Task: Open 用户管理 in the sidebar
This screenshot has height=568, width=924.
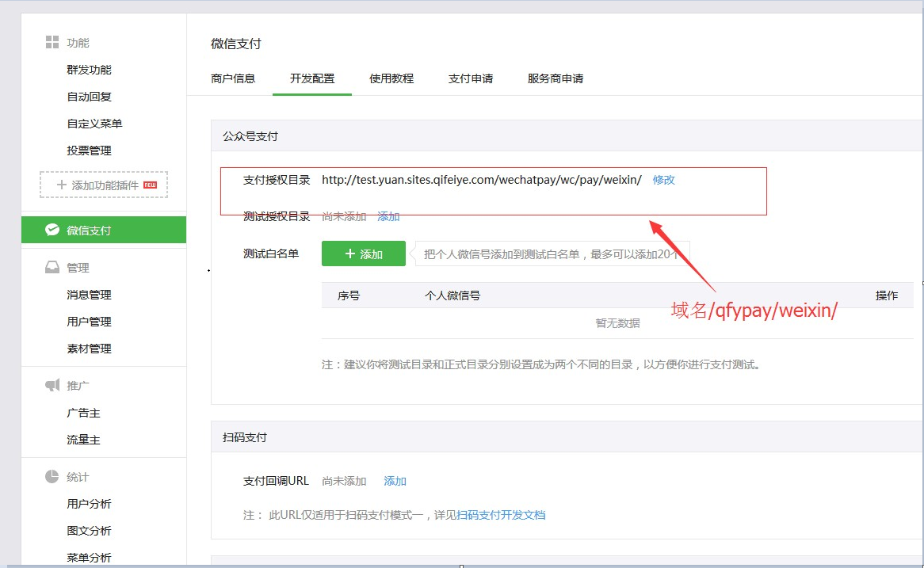Action: tap(89, 322)
